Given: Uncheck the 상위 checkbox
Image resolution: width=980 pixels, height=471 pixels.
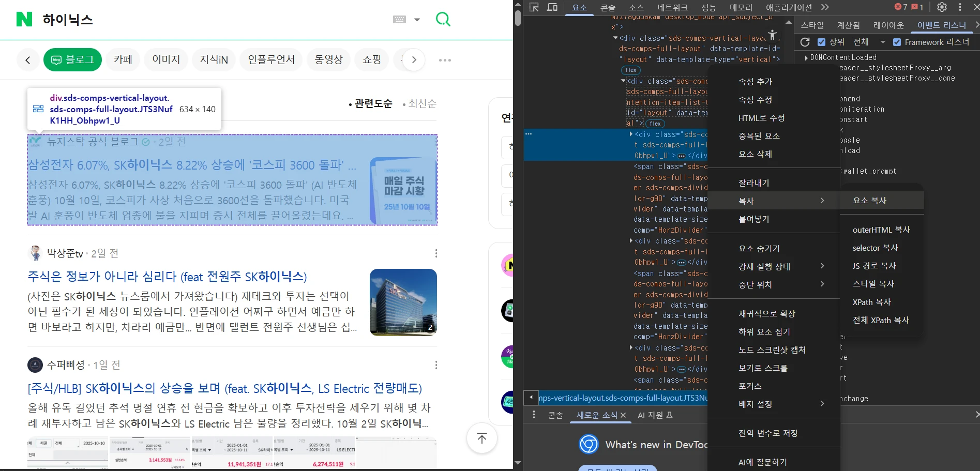Looking at the screenshot, I should click(821, 42).
